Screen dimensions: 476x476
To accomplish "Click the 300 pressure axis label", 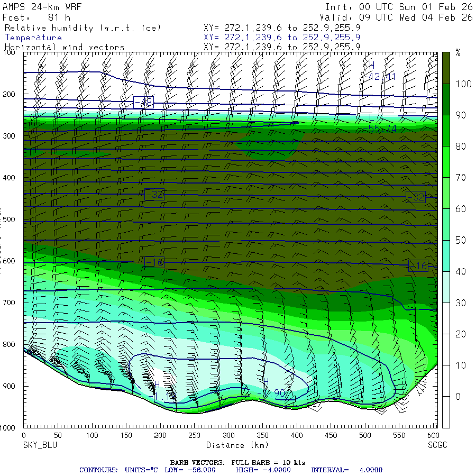I will point(9,136).
